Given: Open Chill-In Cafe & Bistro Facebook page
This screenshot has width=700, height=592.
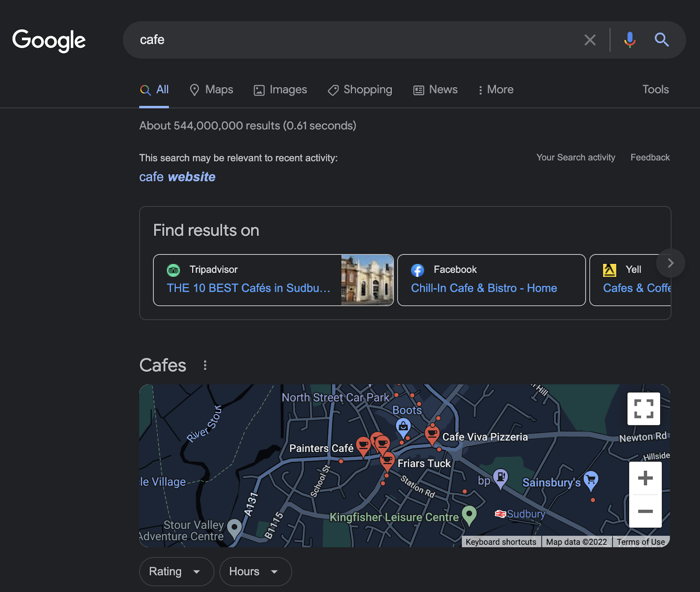Looking at the screenshot, I should click(484, 288).
